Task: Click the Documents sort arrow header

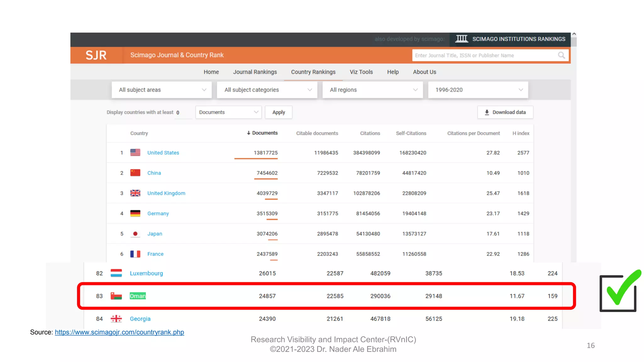Action: (262, 133)
